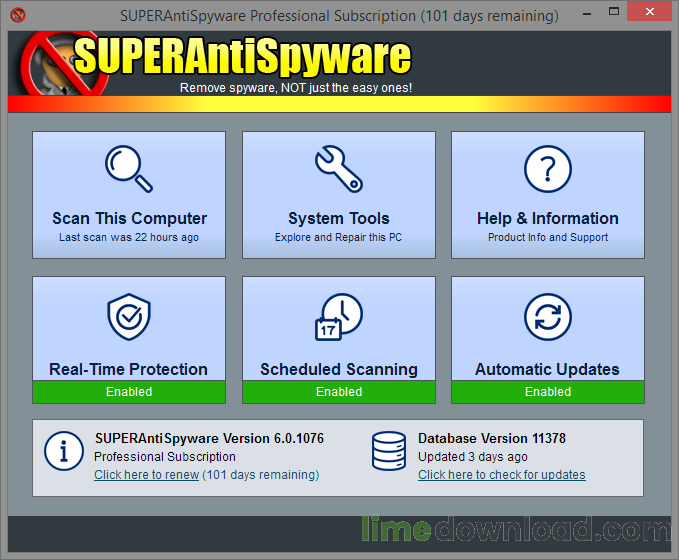Viewport: 679px width, 560px height.
Task: Click the circular arrows update icon
Action: pos(548,318)
